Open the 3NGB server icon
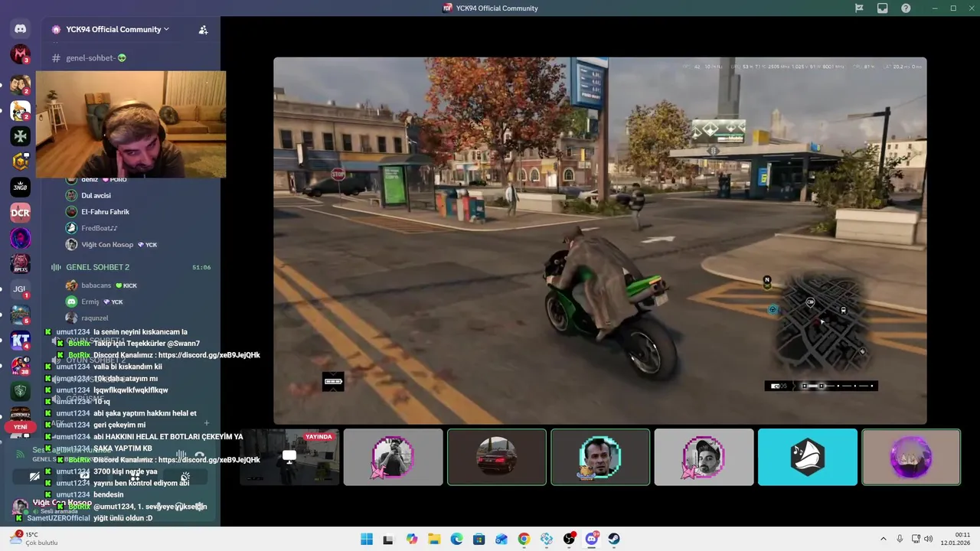This screenshot has height=551, width=980. click(21, 187)
